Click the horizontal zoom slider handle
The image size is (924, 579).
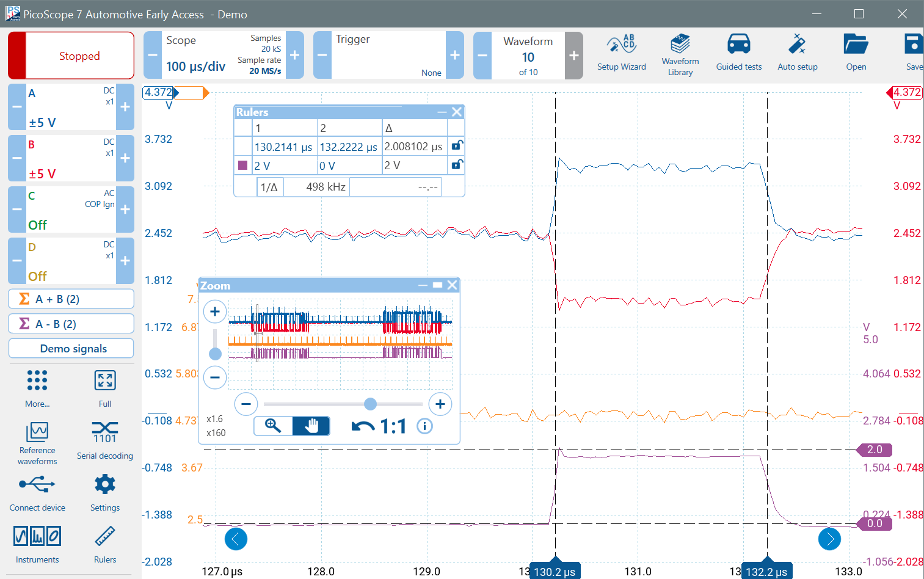click(370, 404)
